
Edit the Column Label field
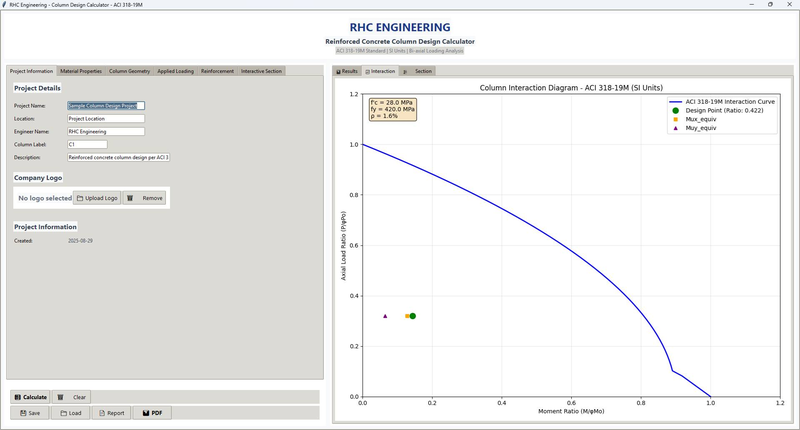87,144
